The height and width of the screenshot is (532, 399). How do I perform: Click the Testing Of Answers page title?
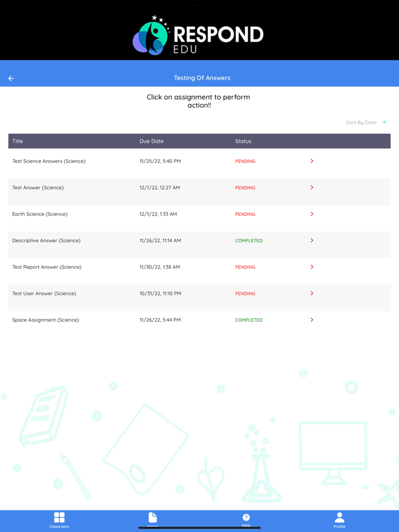[x=202, y=77]
